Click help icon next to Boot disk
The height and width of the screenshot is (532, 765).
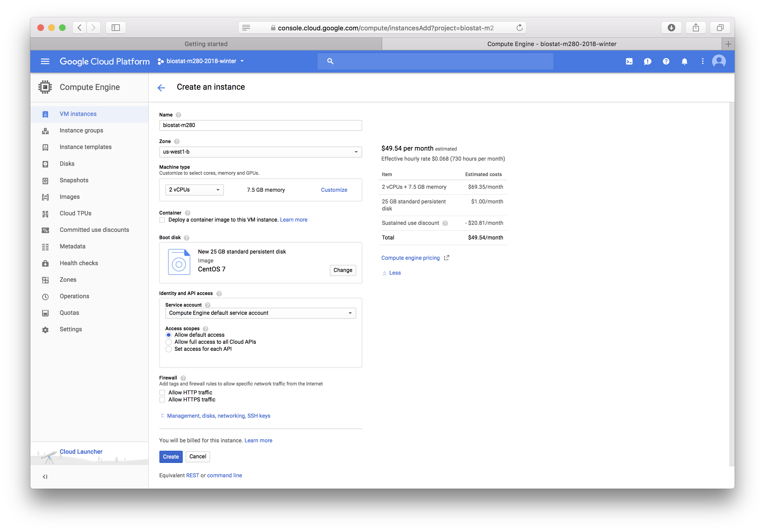187,238
